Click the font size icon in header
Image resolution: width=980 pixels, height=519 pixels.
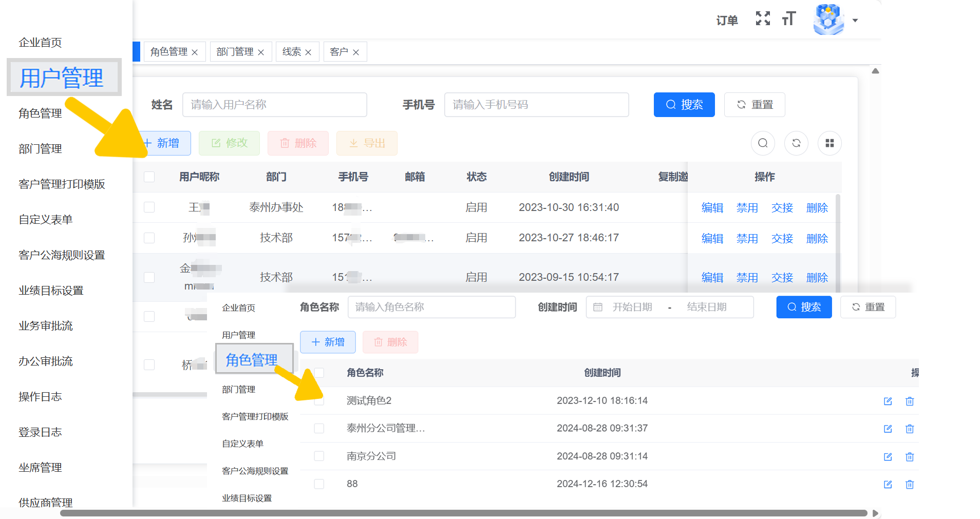[x=788, y=19]
